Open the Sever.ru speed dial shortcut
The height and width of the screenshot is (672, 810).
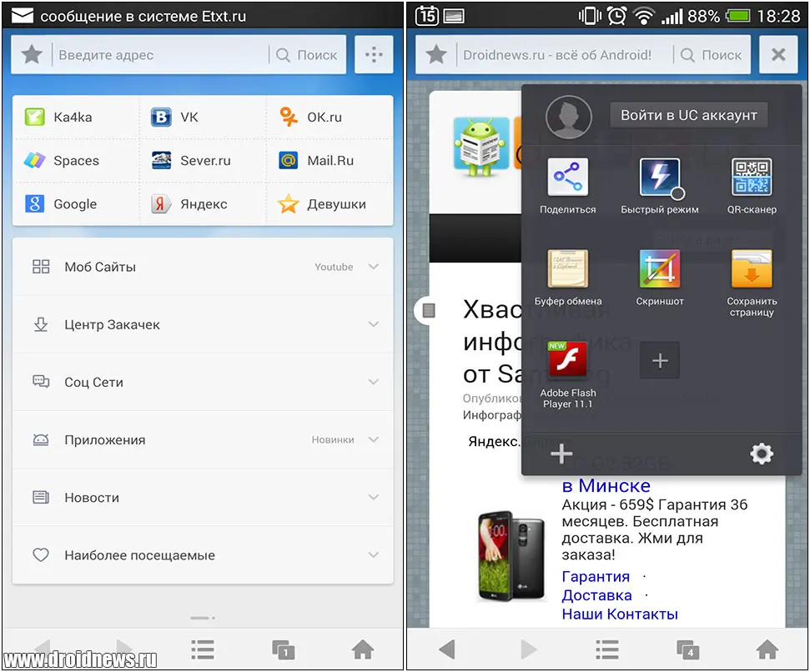(x=203, y=161)
